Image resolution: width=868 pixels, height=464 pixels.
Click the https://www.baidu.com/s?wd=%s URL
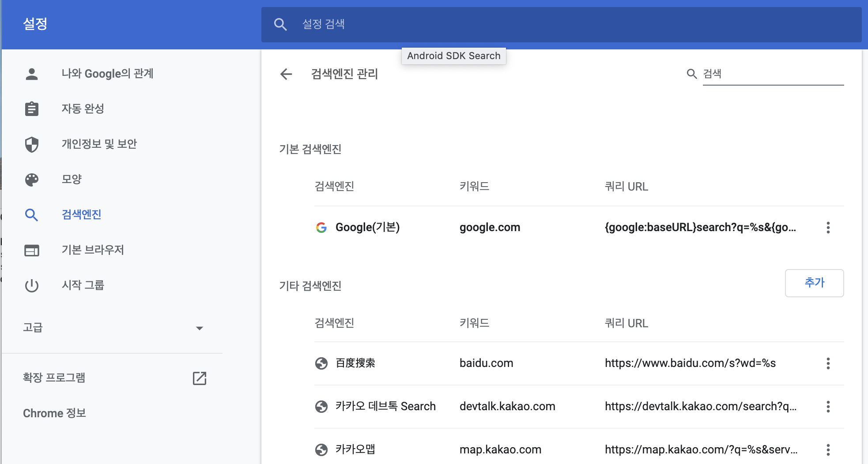point(690,363)
